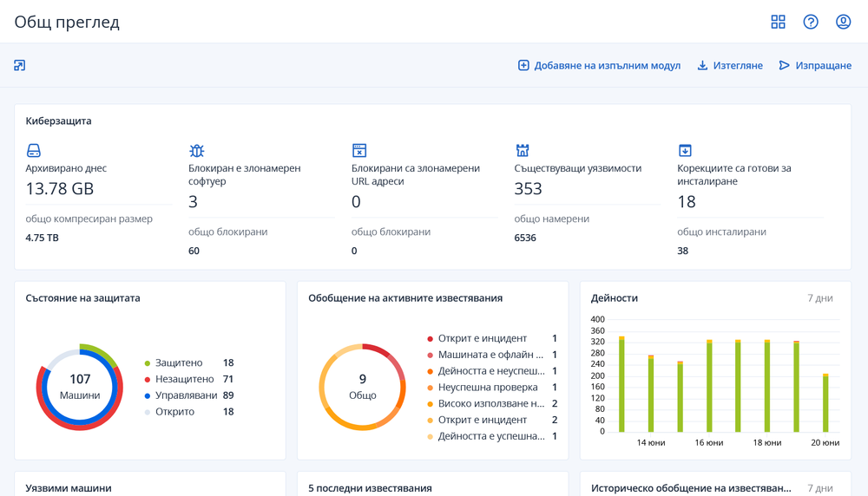Click the 107 Машини donut chart center
868x496 pixels.
coord(80,387)
